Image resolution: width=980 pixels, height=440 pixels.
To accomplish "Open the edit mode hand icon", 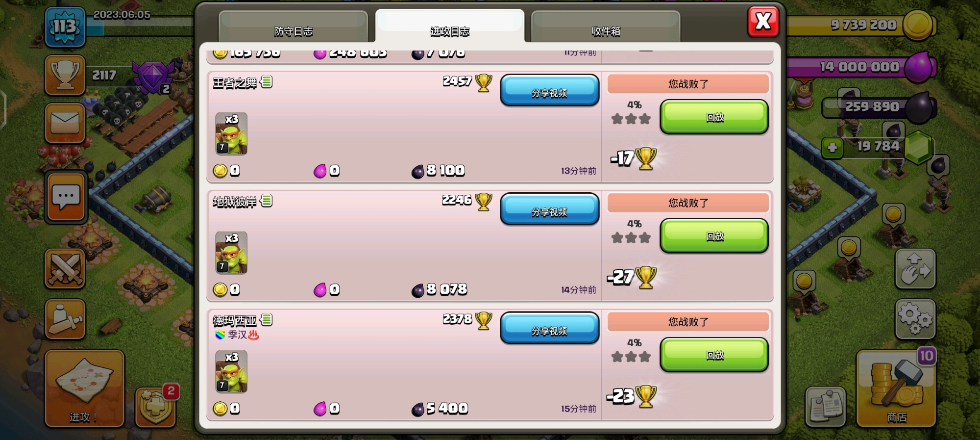I will click(x=915, y=269).
